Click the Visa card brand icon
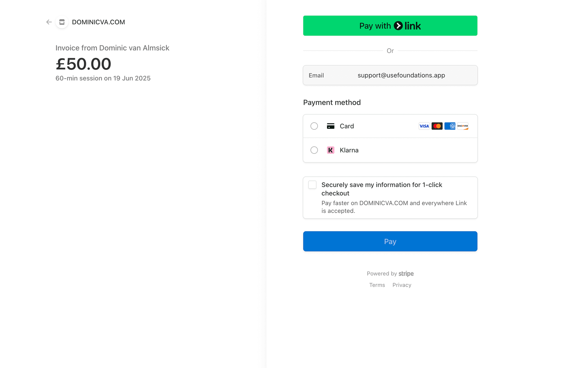Viewport: 588px width, 368px height. coord(424,126)
